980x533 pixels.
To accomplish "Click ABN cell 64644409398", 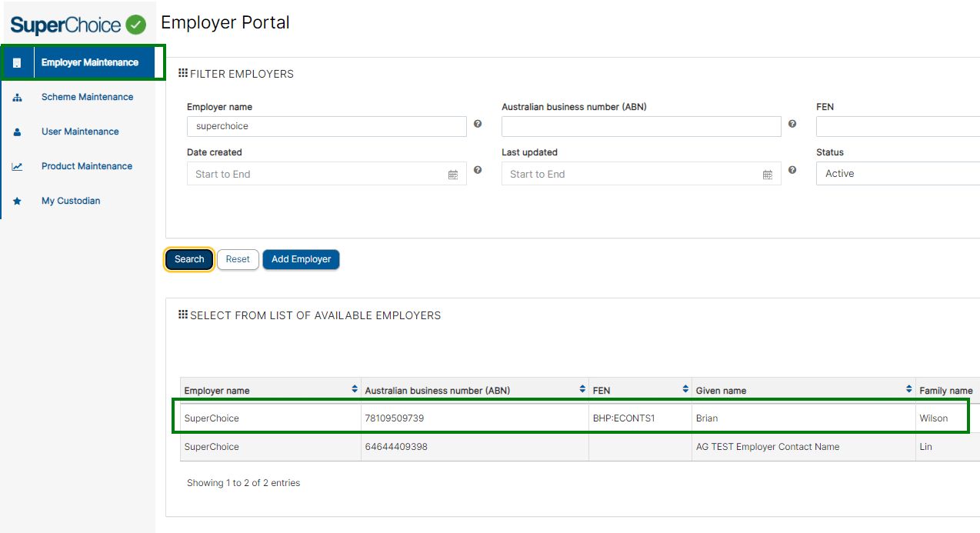I will coord(475,447).
